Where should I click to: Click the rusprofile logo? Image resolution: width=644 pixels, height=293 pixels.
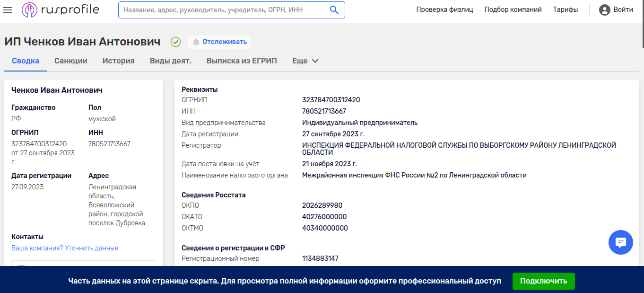pos(61,9)
